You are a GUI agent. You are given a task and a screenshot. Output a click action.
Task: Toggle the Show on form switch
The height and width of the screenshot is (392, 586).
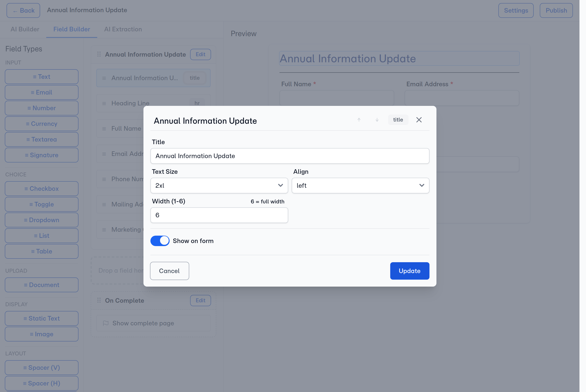click(160, 241)
